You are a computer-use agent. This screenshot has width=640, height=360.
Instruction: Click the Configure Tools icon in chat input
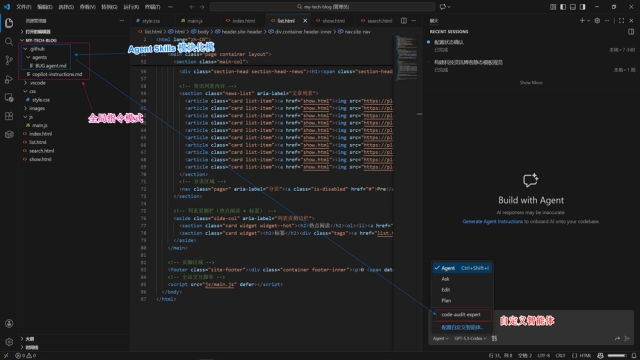coord(494,338)
